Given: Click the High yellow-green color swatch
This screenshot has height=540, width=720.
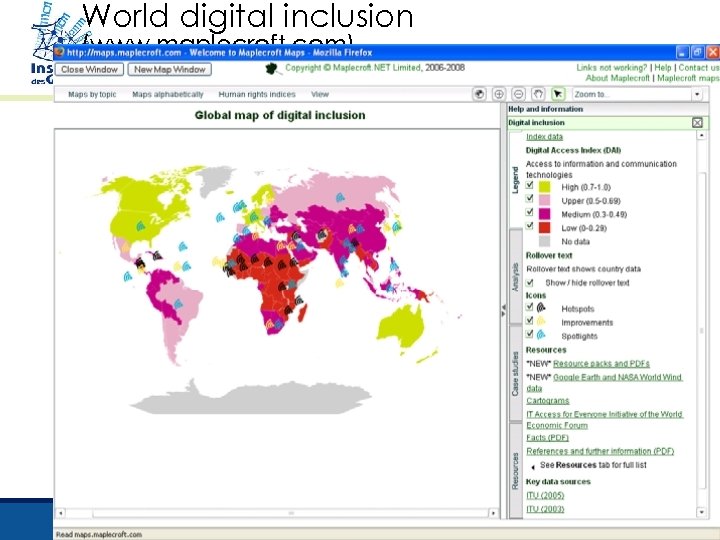Looking at the screenshot, I should coord(544,187).
